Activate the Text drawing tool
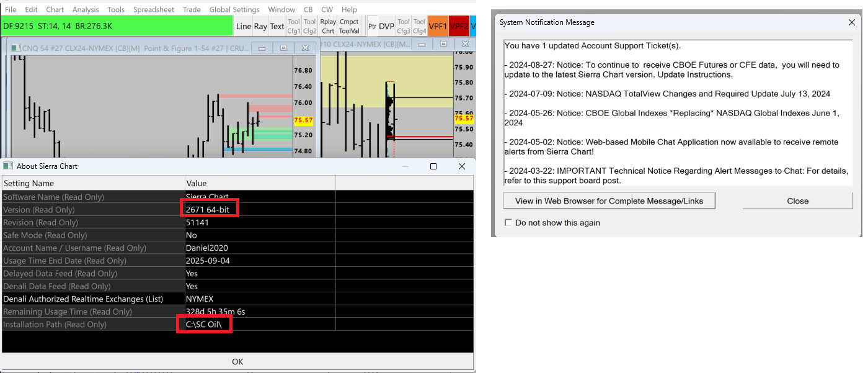The width and height of the screenshot is (868, 373). coord(277,26)
